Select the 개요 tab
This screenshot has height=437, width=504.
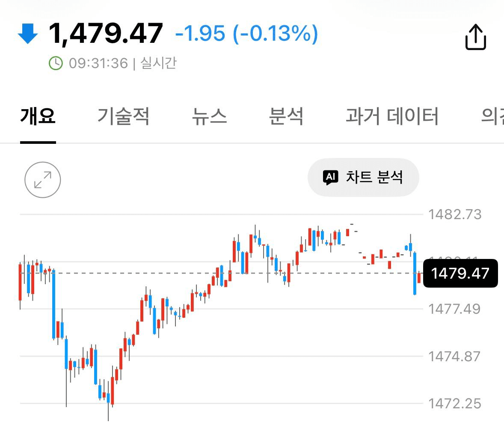38,116
